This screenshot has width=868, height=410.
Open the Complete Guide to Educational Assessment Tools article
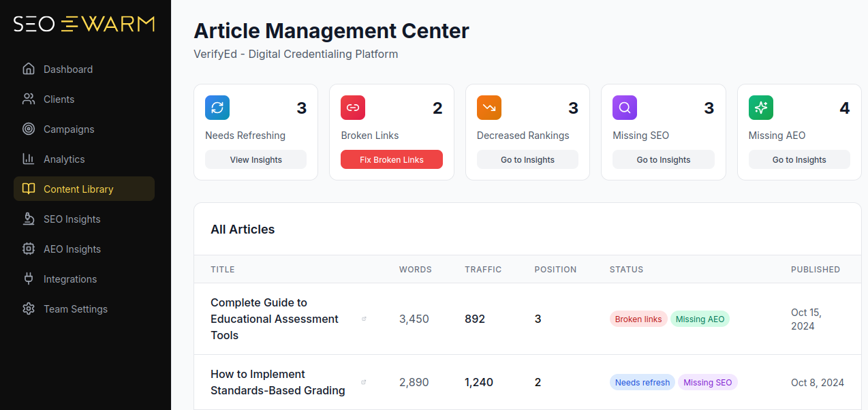(x=274, y=318)
